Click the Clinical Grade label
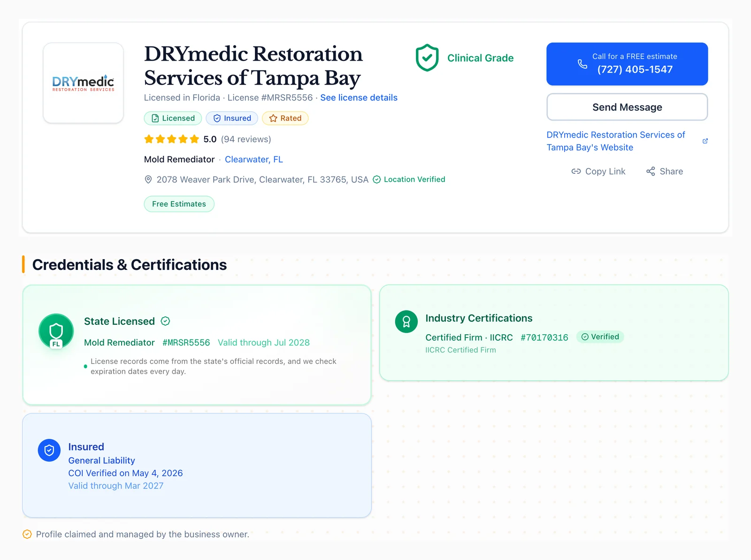 click(x=480, y=58)
